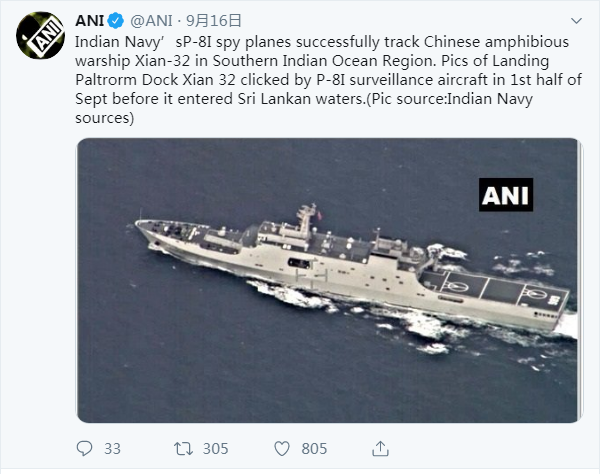This screenshot has height=474, width=602.
Task: Click the reply count 33
Action: [x=112, y=448]
